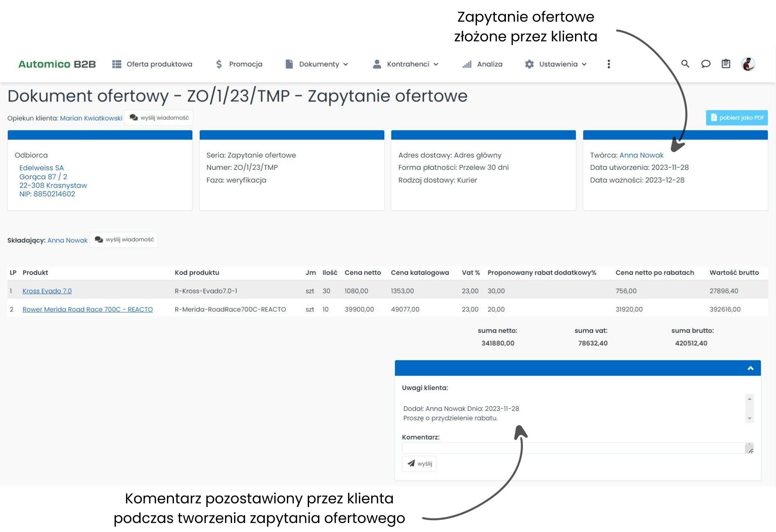This screenshot has width=776, height=532.
Task: Open the Kross Evado 7.0 product link
Action: [47, 291]
